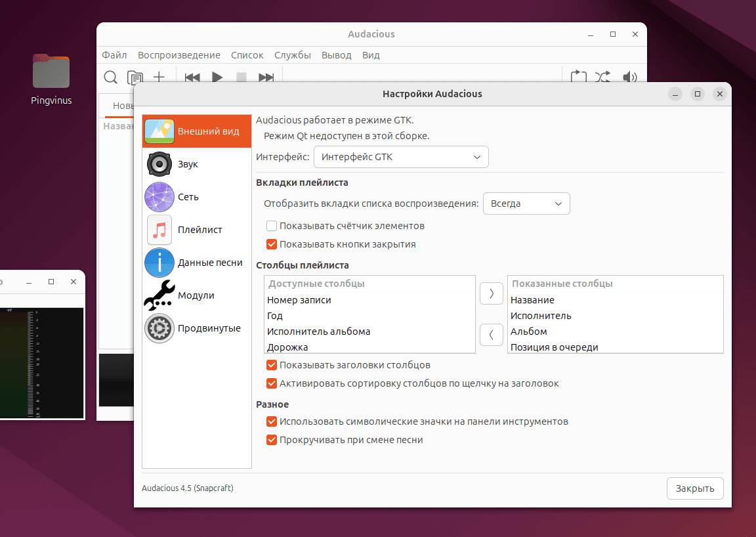Click the volume speaker icon
This screenshot has height=537, width=756.
point(630,77)
